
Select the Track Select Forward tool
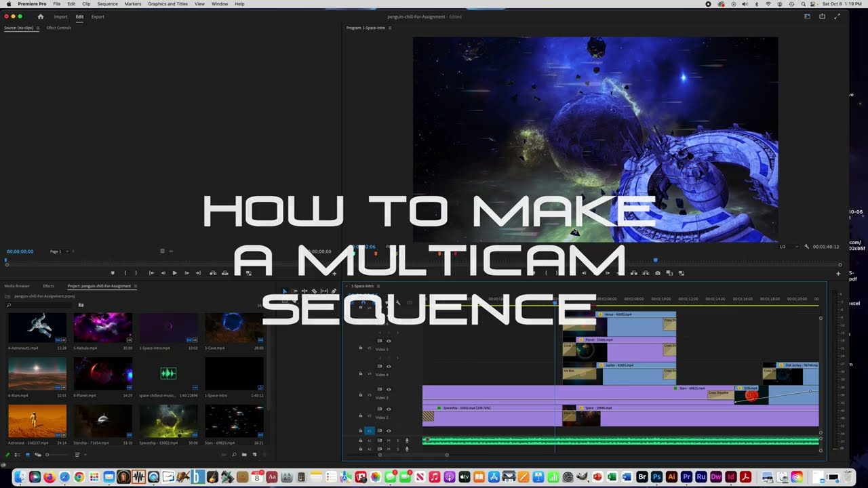(294, 291)
